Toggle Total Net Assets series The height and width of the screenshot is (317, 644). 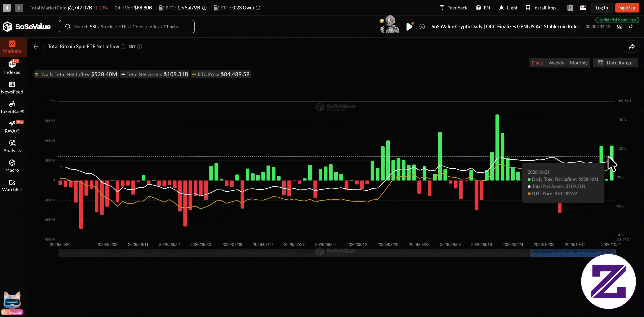(x=154, y=74)
